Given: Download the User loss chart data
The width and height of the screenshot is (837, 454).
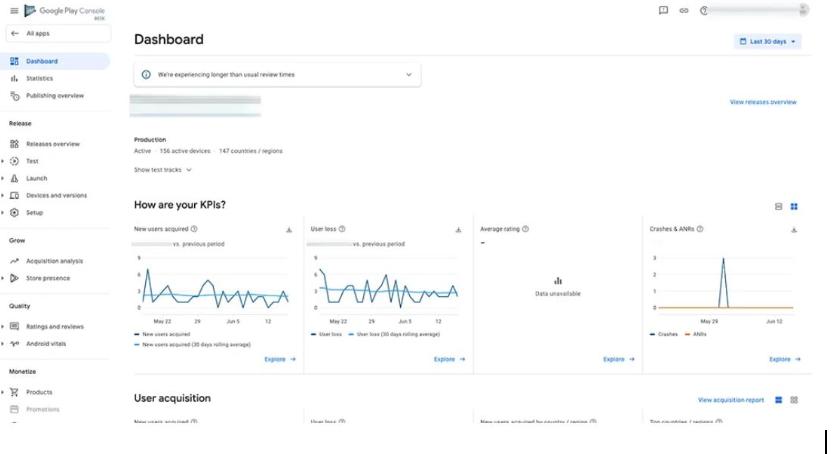Looking at the screenshot, I should [458, 229].
